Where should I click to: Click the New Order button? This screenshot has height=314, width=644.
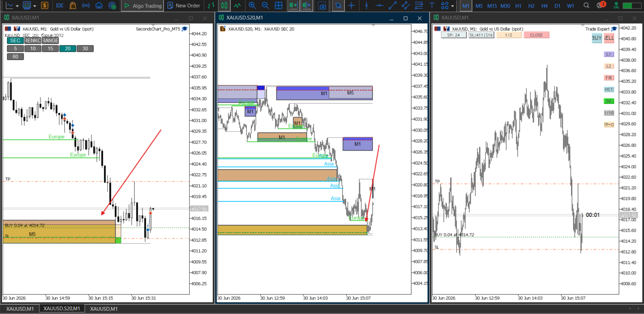pos(184,5)
